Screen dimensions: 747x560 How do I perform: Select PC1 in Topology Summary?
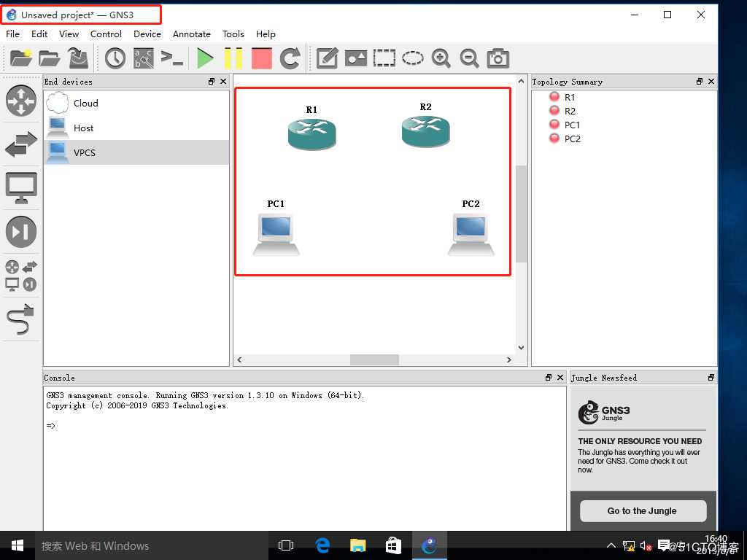click(x=572, y=125)
